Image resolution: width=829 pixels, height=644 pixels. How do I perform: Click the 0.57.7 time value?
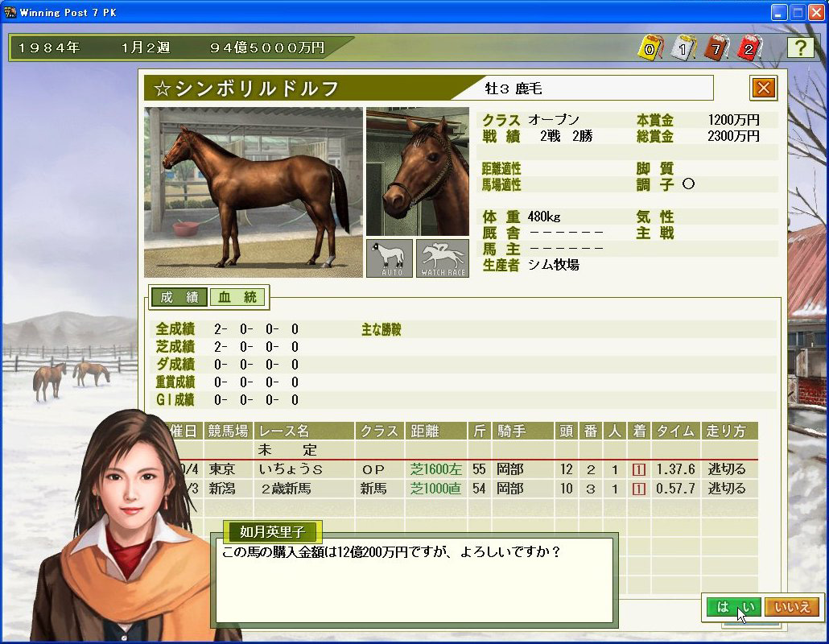coord(676,489)
